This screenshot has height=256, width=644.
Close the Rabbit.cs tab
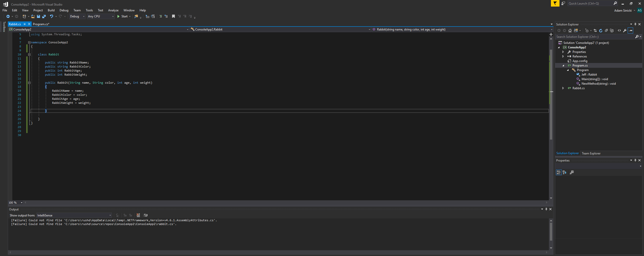point(29,24)
